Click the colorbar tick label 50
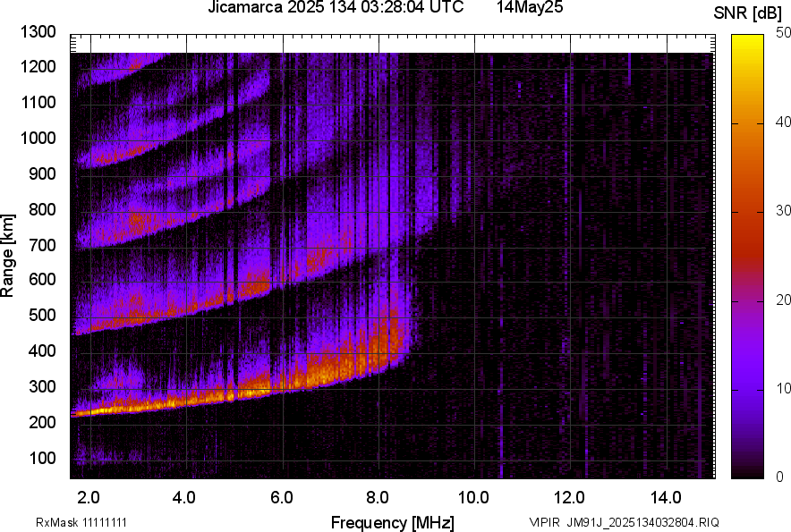This screenshot has width=791, height=532. point(783,33)
